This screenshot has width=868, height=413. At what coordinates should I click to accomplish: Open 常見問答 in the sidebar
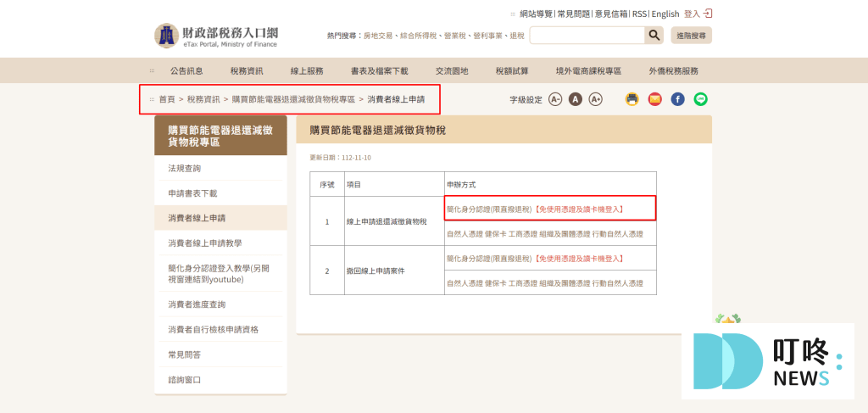click(x=220, y=354)
